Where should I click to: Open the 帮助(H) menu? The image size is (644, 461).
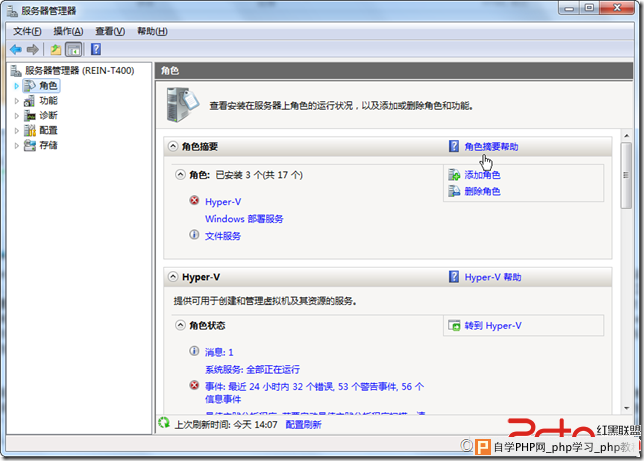click(x=152, y=31)
